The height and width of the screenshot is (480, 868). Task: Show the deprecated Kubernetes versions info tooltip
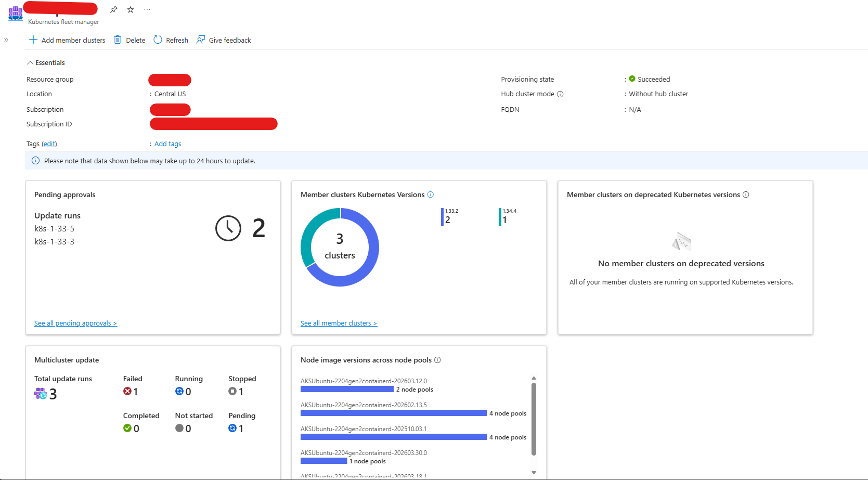tap(746, 194)
